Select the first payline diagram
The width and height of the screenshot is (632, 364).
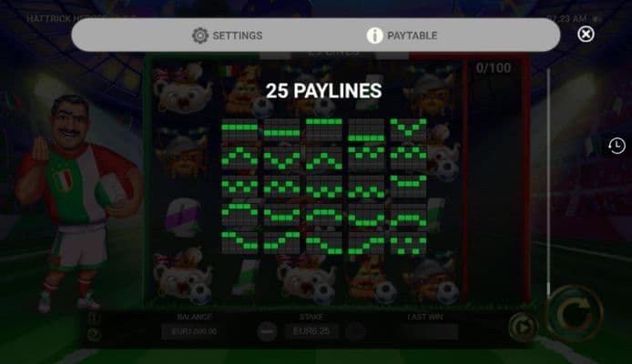click(240, 129)
